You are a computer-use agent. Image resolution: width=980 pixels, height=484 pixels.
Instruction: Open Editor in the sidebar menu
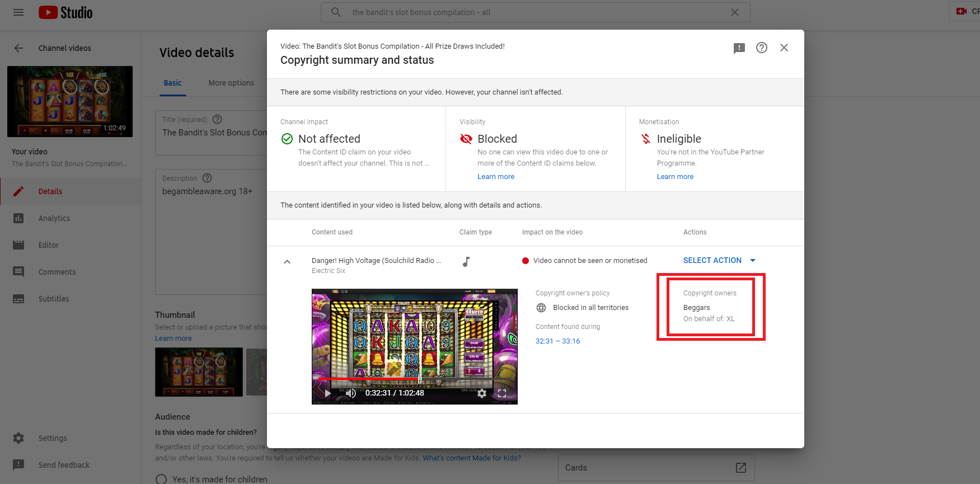click(71, 245)
